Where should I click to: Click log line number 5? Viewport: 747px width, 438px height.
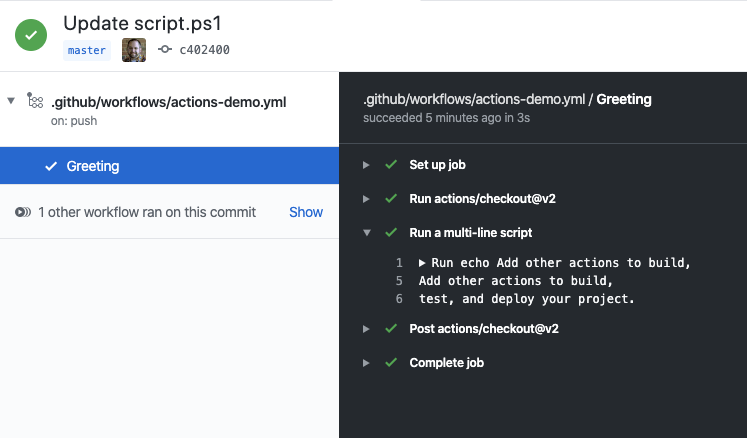pos(399,281)
